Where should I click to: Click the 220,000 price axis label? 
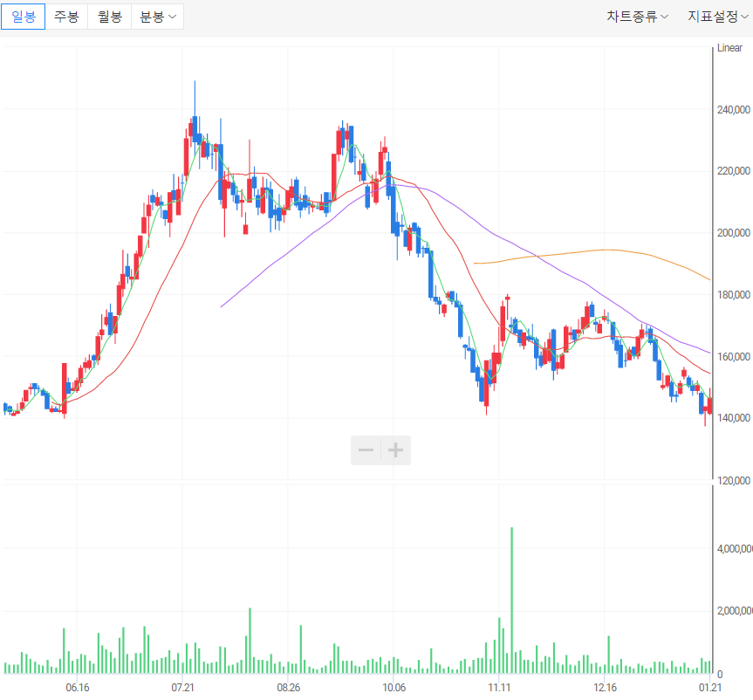pyautogui.click(x=733, y=171)
